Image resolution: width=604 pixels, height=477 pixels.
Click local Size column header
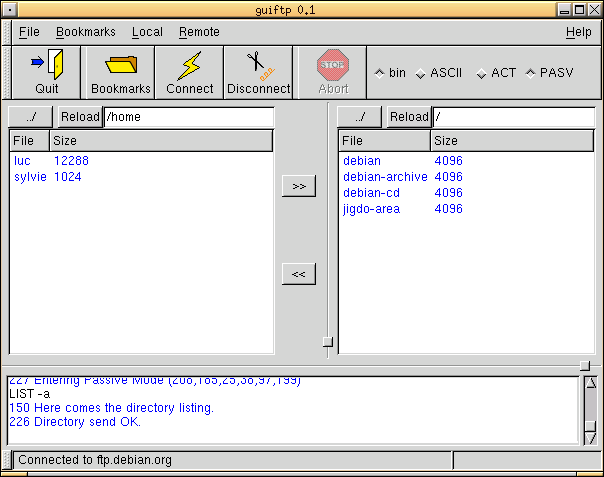161,141
